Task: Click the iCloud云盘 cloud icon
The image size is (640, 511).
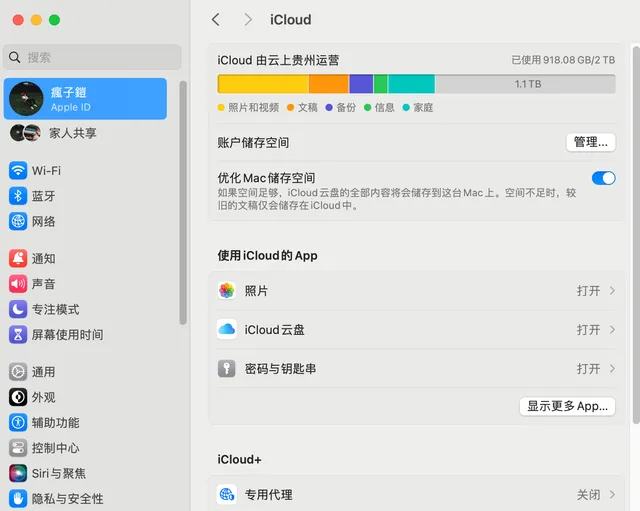Action: click(227, 329)
